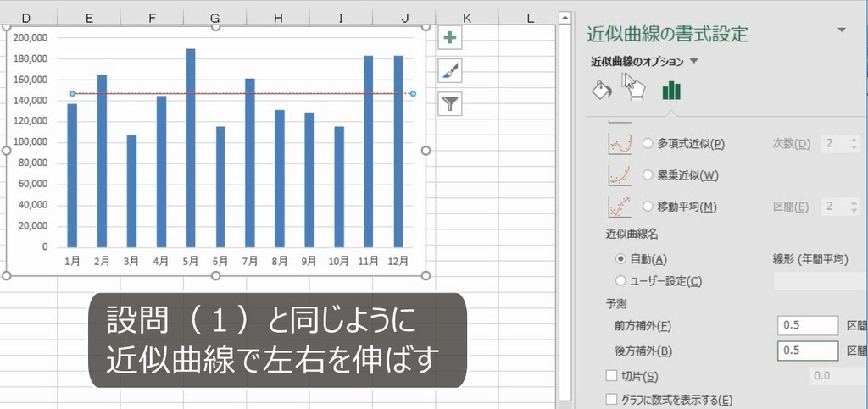Open the Chart Filters funnel button
Image resolution: width=868 pixels, height=409 pixels.
(x=450, y=104)
